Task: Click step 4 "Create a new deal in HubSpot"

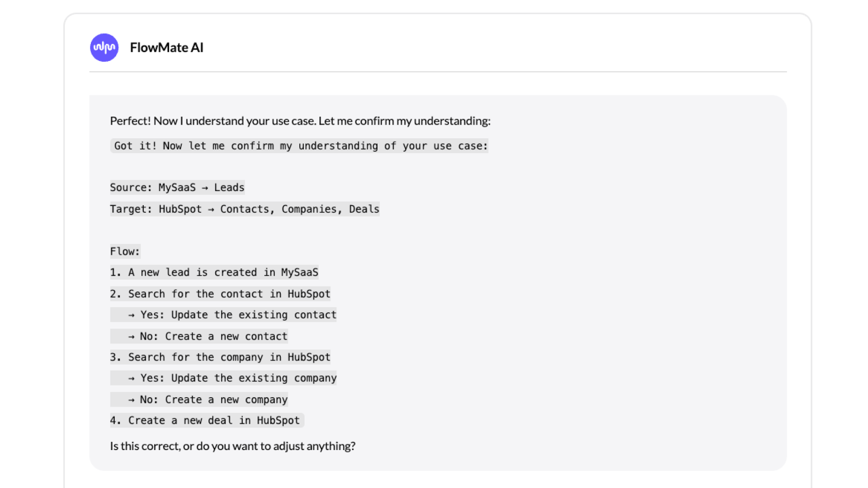Action: (x=207, y=421)
